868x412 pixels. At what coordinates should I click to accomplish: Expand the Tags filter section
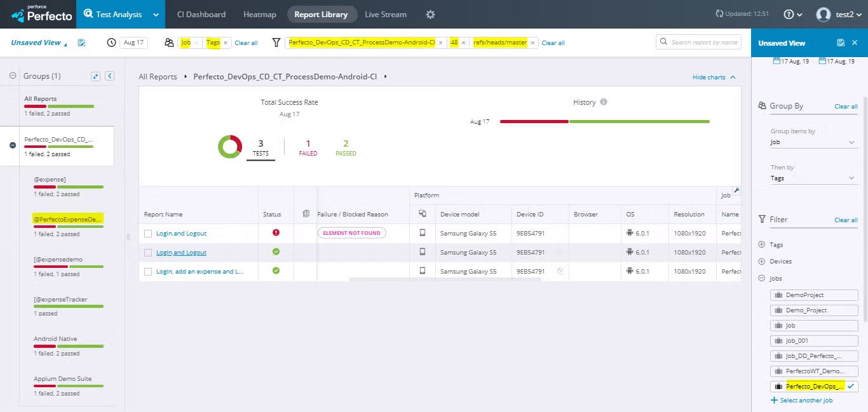(x=762, y=244)
